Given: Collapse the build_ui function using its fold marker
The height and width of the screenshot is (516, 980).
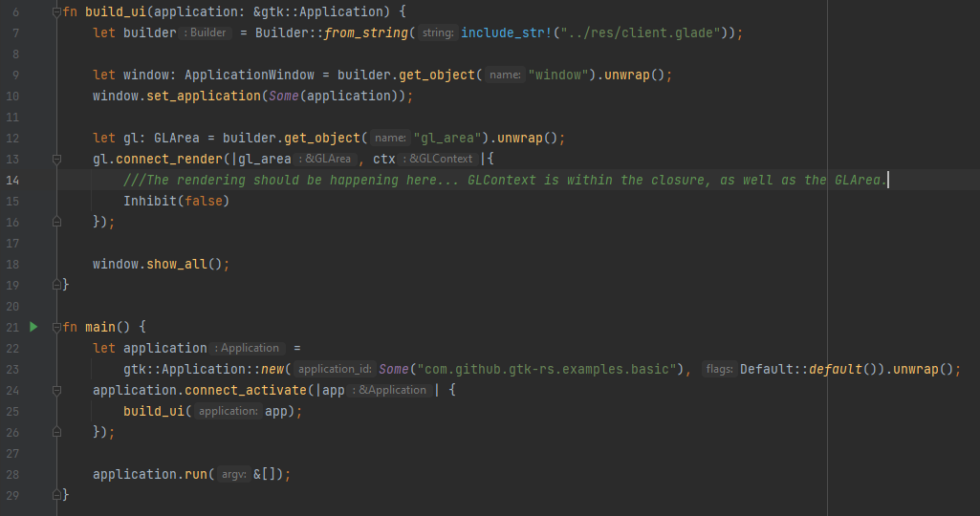Looking at the screenshot, I should coord(56,11).
